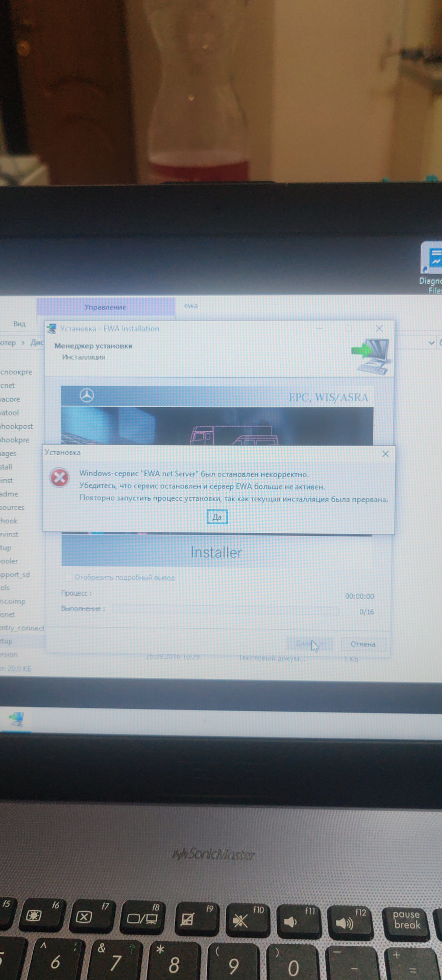Click the green arrow computer setup icon
The height and width of the screenshot is (980, 442).
click(371, 357)
